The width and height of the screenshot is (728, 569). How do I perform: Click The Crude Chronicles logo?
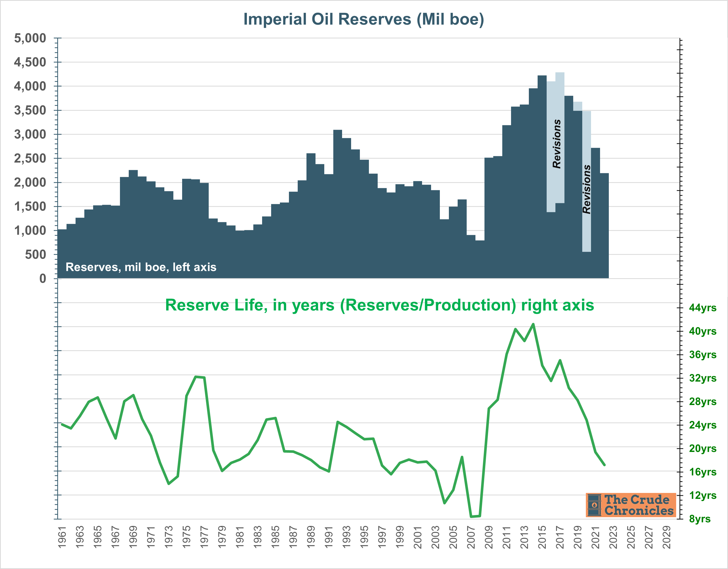click(x=631, y=505)
